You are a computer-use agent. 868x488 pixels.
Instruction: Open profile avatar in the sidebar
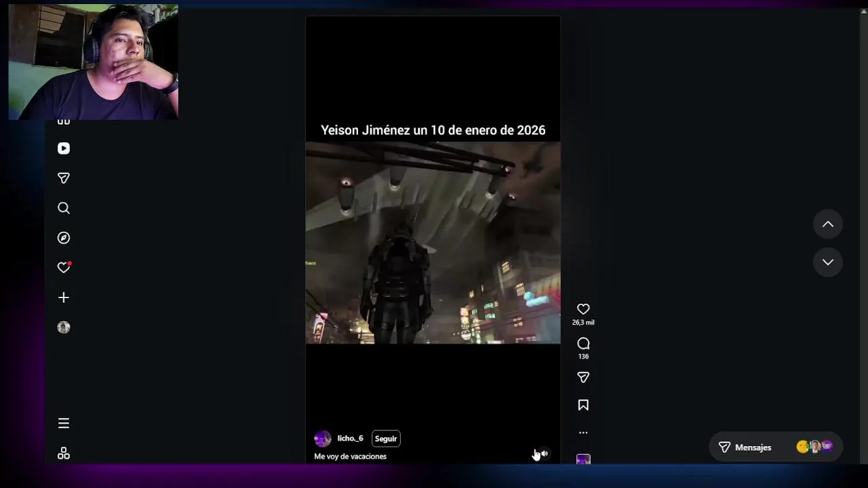pos(64,327)
